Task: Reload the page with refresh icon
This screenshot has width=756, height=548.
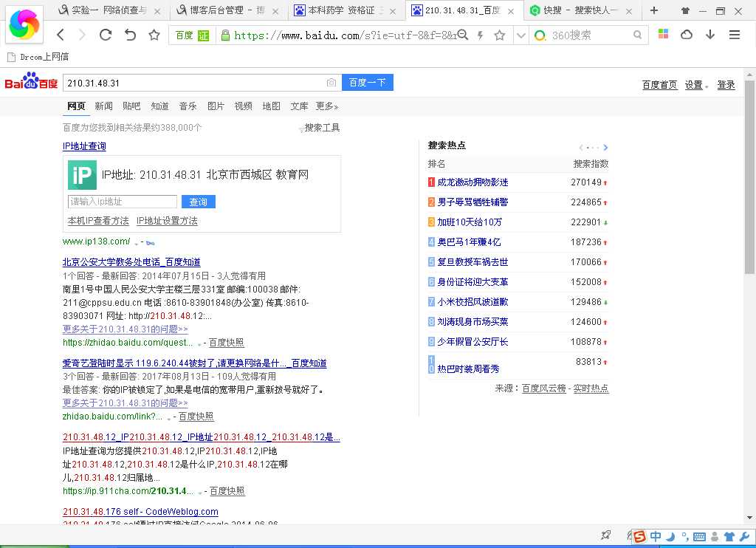Action: (106, 35)
